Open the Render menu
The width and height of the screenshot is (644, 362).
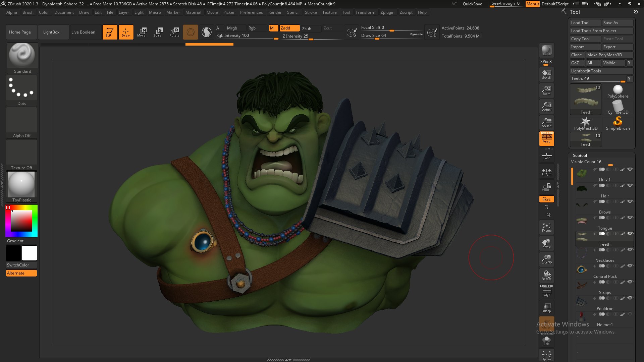pyautogui.click(x=275, y=12)
